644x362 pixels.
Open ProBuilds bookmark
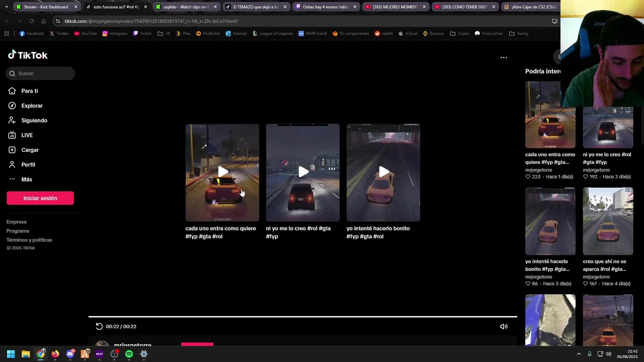pos(208,34)
